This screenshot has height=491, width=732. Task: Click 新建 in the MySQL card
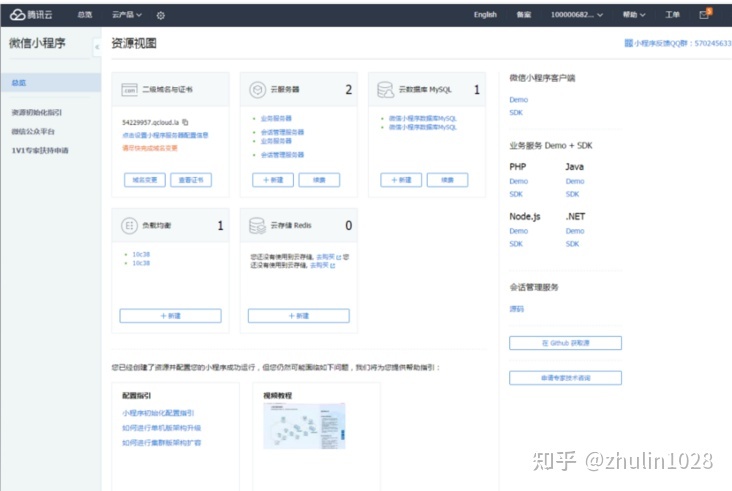[x=401, y=180]
